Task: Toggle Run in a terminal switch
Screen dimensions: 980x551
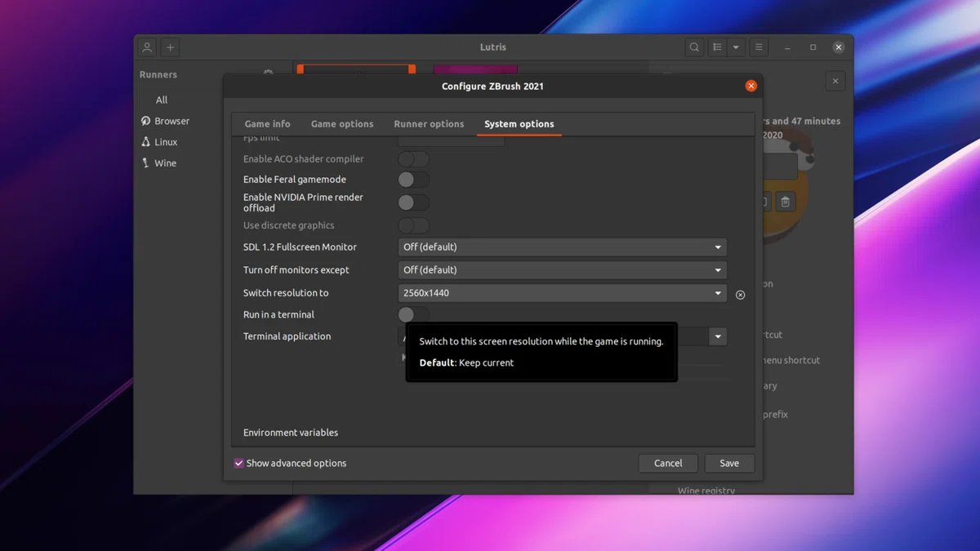Action: point(413,314)
